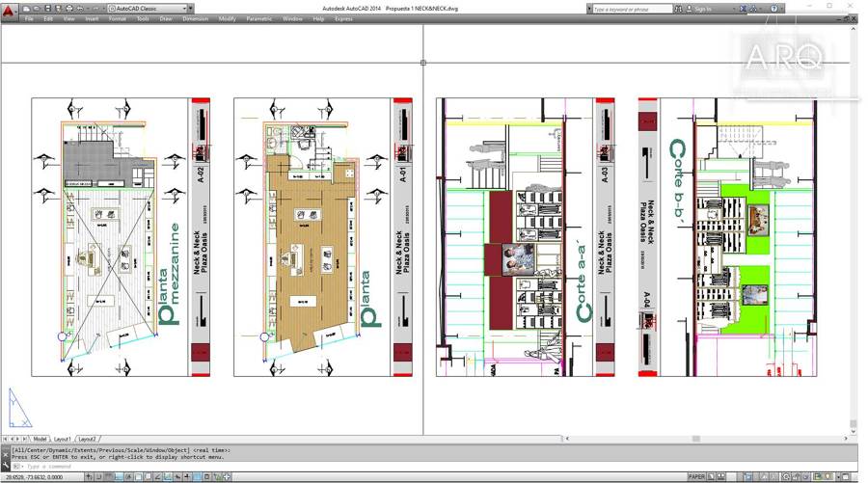Open the Insert menu

click(92, 19)
